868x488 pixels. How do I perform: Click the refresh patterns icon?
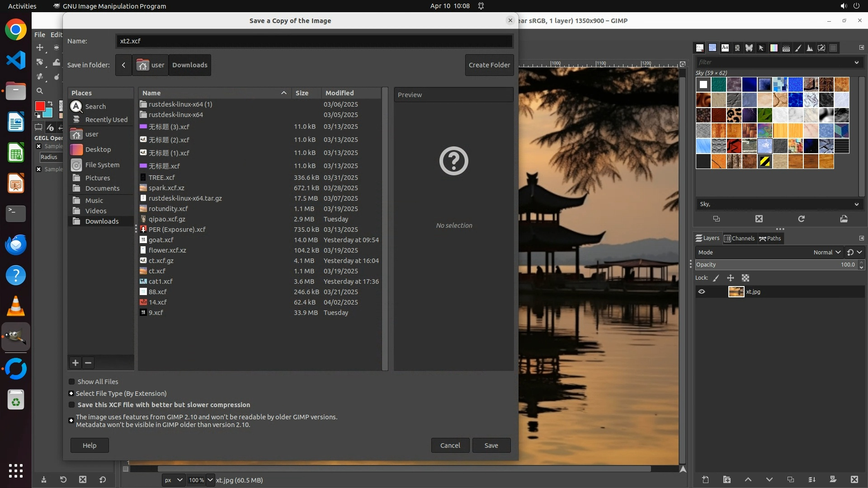pyautogui.click(x=801, y=219)
